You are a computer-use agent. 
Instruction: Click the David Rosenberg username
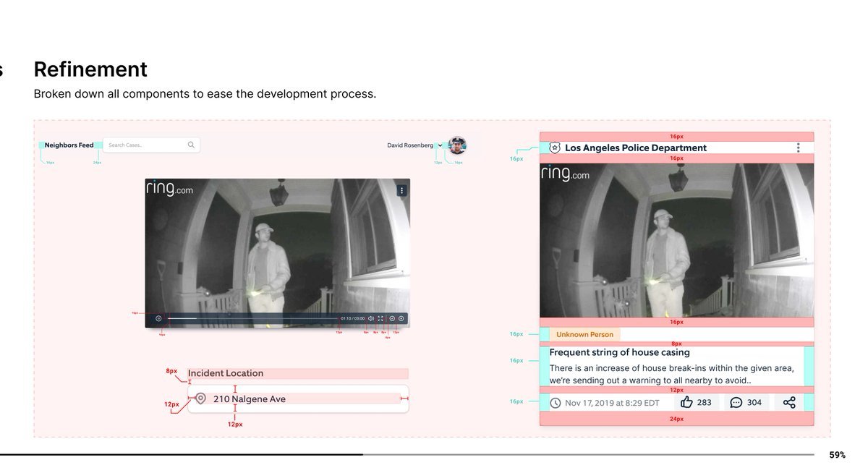(x=410, y=145)
